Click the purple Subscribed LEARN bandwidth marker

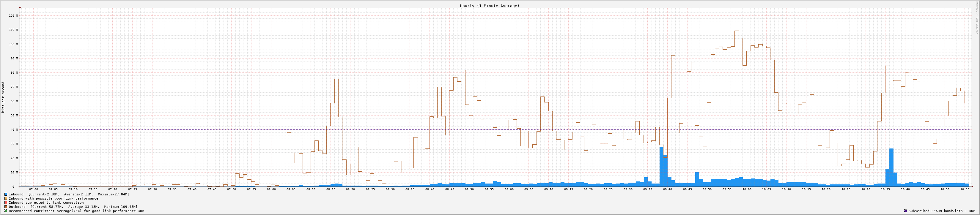point(905,211)
